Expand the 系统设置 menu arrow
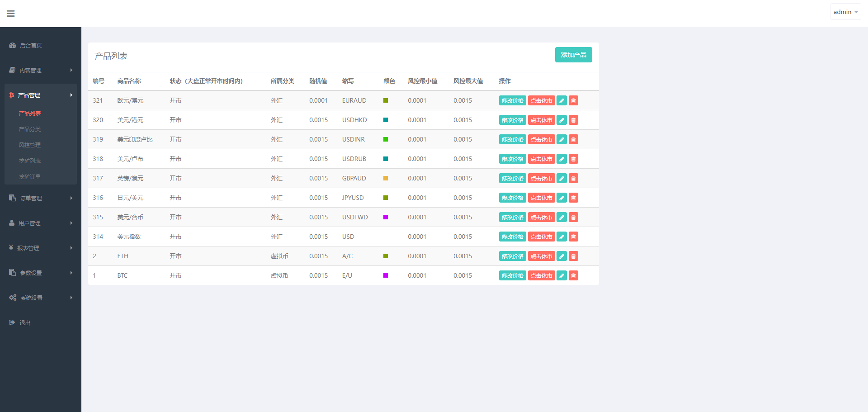Image resolution: width=868 pixels, height=412 pixels. click(x=71, y=298)
